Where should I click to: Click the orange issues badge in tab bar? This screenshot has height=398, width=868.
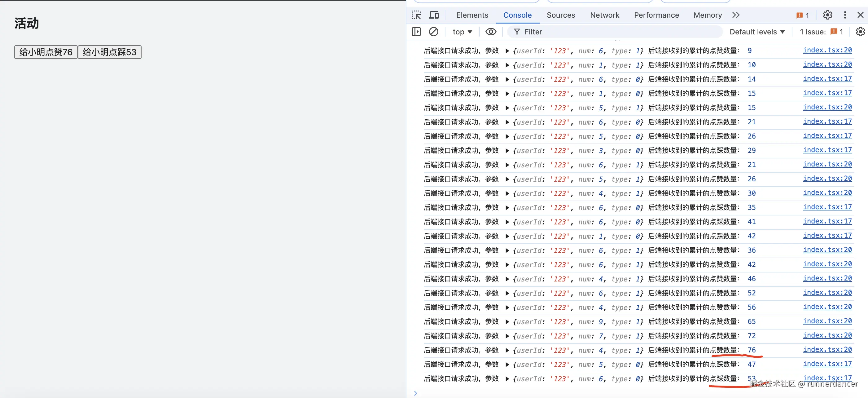click(802, 15)
